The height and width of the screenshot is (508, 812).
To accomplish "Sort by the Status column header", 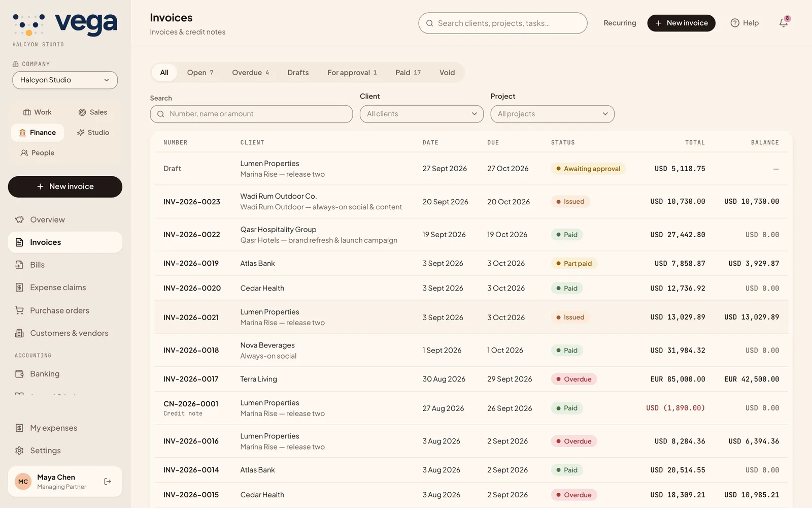I will [x=563, y=143].
